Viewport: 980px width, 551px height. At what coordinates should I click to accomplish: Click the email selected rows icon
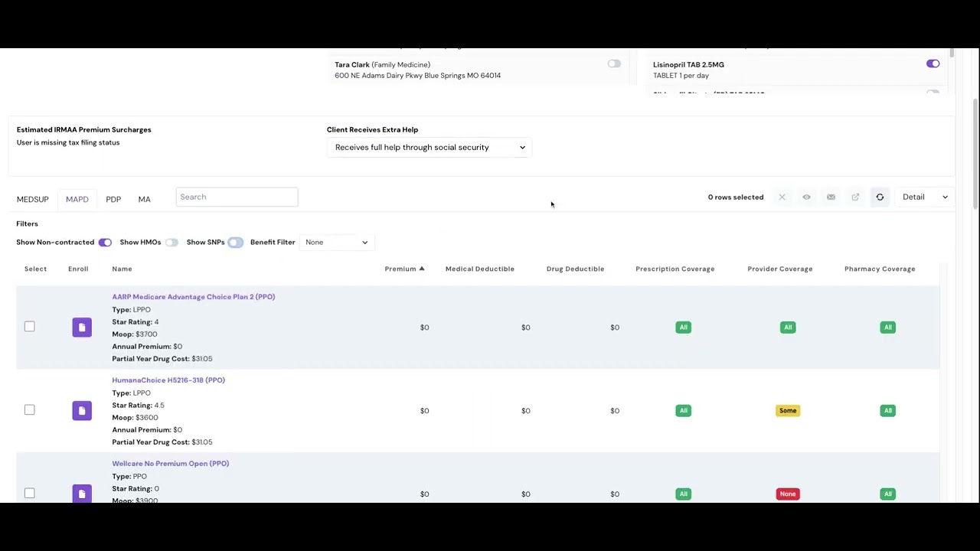831,197
